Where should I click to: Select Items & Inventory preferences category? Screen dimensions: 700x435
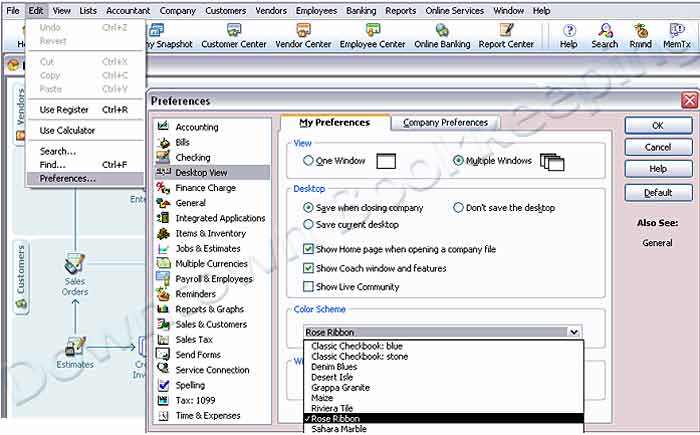click(x=212, y=233)
